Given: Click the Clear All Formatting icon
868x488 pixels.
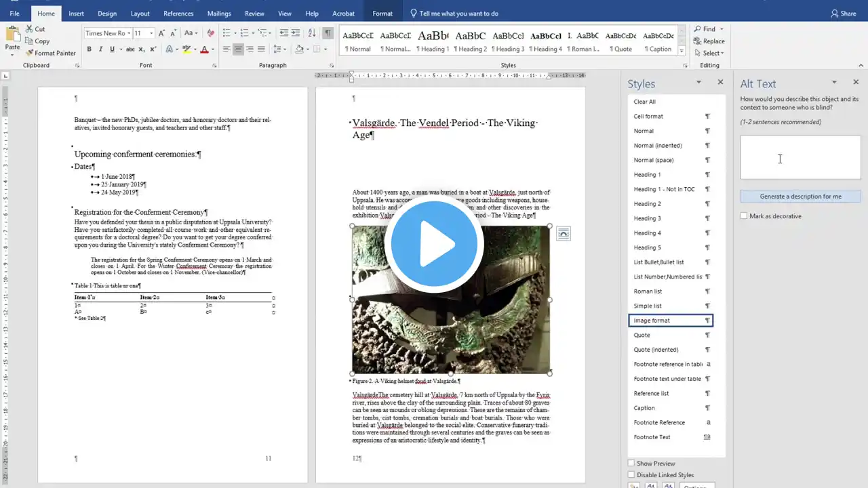Looking at the screenshot, I should pos(211,33).
